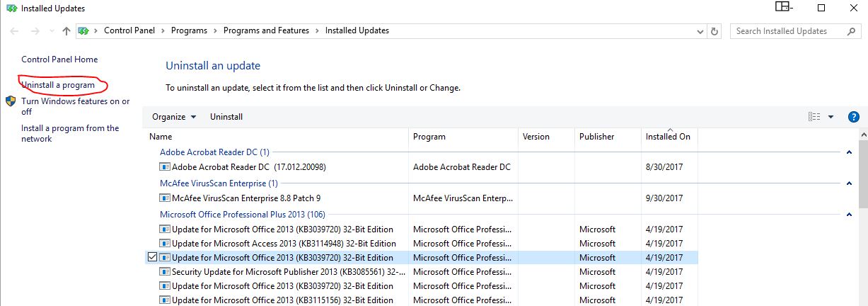The height and width of the screenshot is (306, 868).
Task: Click the Help question mark icon
Action: click(x=853, y=117)
